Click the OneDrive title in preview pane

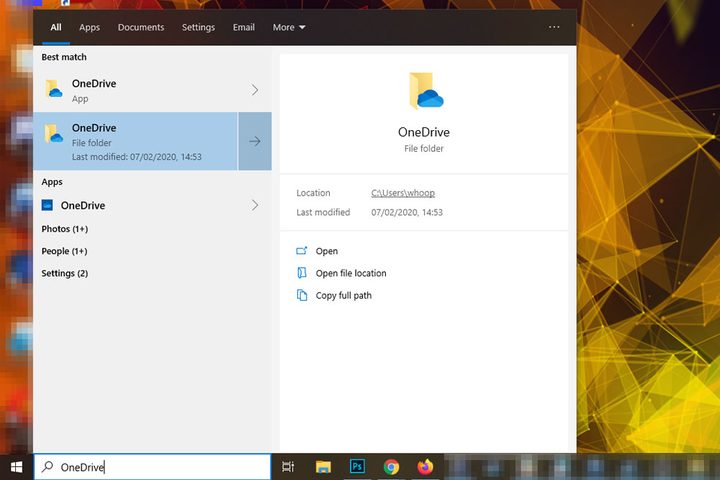424,132
